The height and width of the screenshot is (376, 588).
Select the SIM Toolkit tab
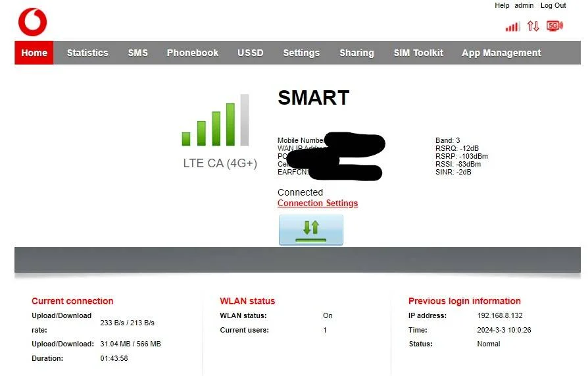click(418, 53)
